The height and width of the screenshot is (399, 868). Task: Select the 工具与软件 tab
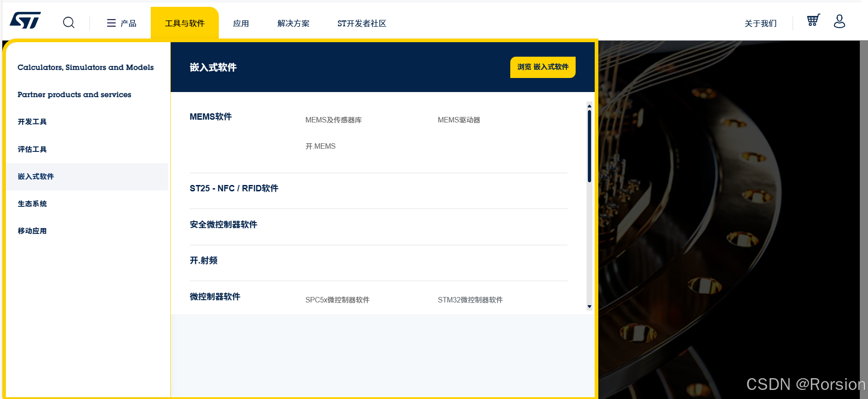pos(185,23)
